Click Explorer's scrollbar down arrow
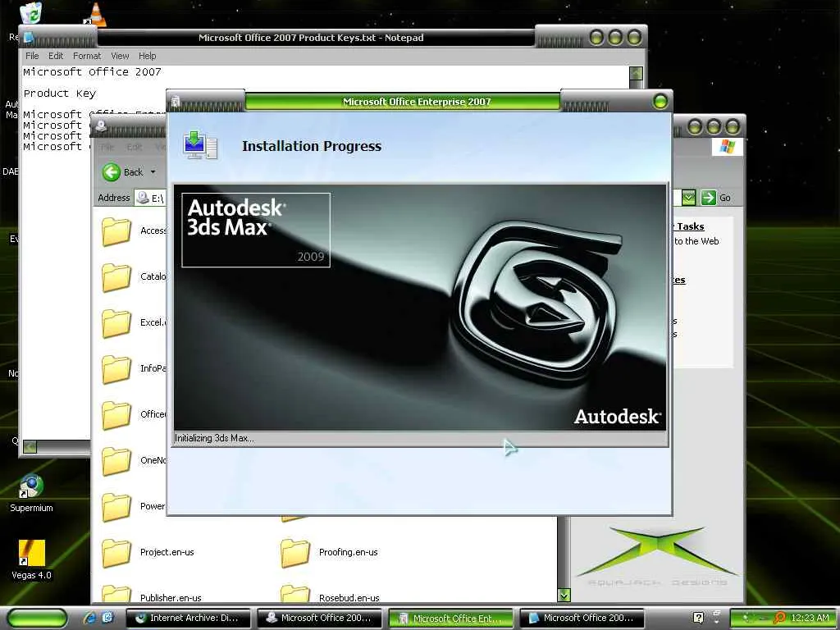 (x=564, y=595)
